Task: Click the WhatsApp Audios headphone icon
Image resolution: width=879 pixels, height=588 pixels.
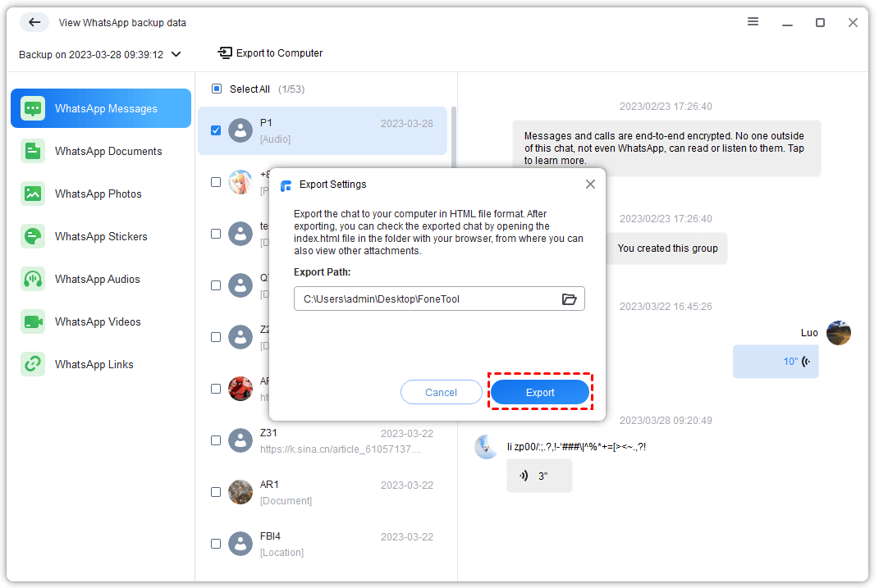Action: (x=33, y=279)
